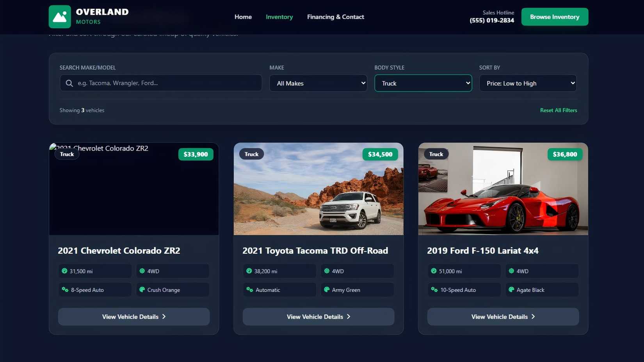The width and height of the screenshot is (644, 362).
Task: Go to the Home nav item
Action: [x=243, y=17]
